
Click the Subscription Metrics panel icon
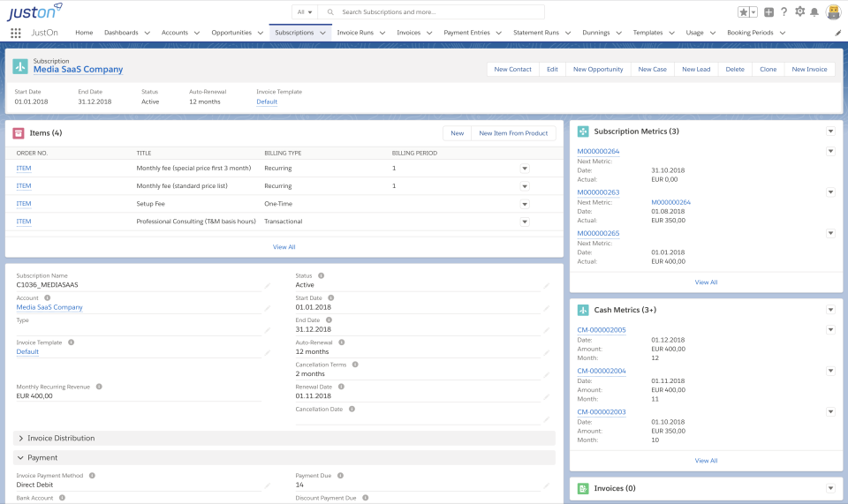coord(583,132)
